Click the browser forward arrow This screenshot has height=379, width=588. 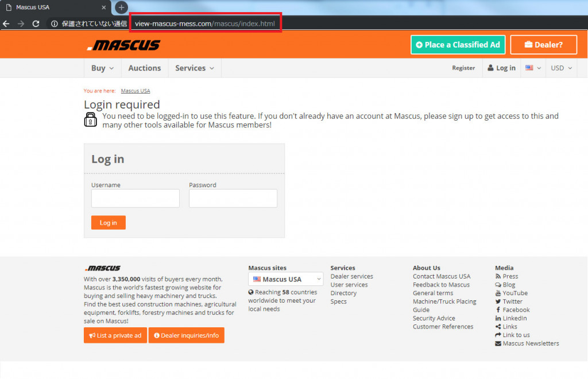coord(21,24)
